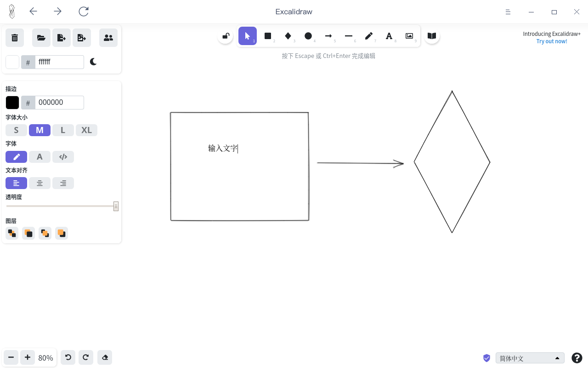Choose center text alignment
Screen dimensions: 588x368
(x=40, y=183)
